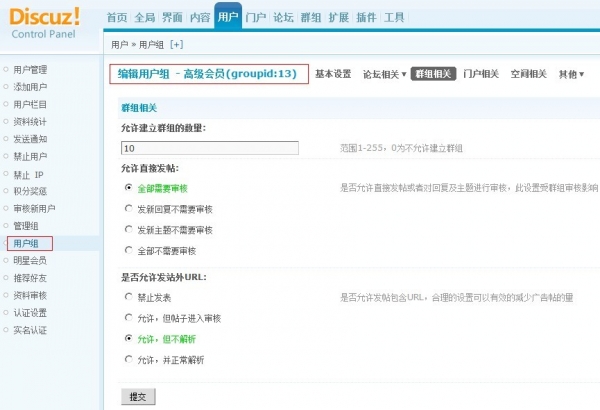Click the 明星会员 sidebar link
This screenshot has height=410, width=600.
point(30,260)
